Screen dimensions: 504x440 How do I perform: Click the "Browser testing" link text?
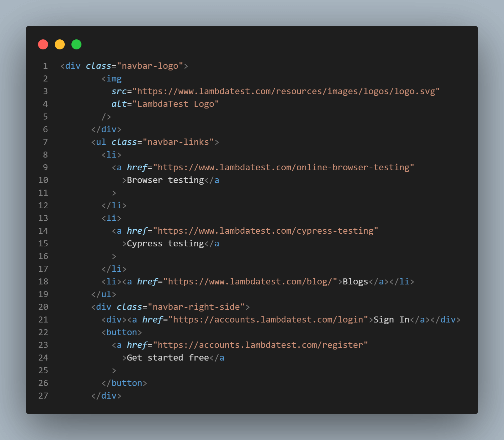(x=165, y=180)
